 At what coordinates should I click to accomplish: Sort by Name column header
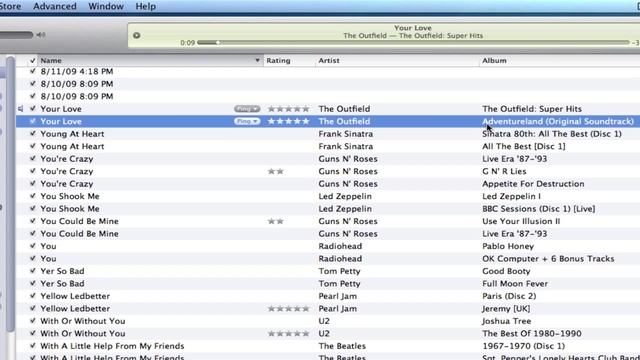point(150,60)
